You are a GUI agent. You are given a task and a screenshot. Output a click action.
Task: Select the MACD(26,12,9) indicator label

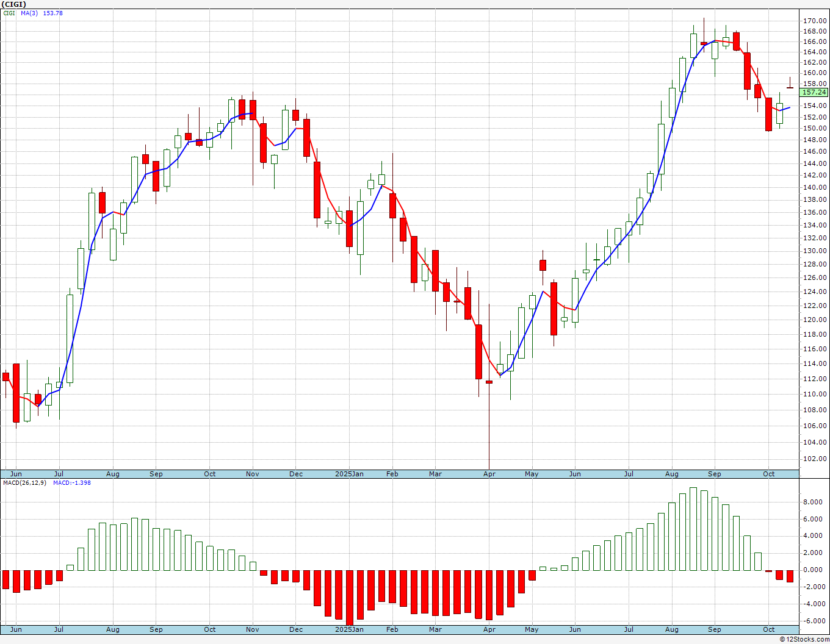click(25, 482)
